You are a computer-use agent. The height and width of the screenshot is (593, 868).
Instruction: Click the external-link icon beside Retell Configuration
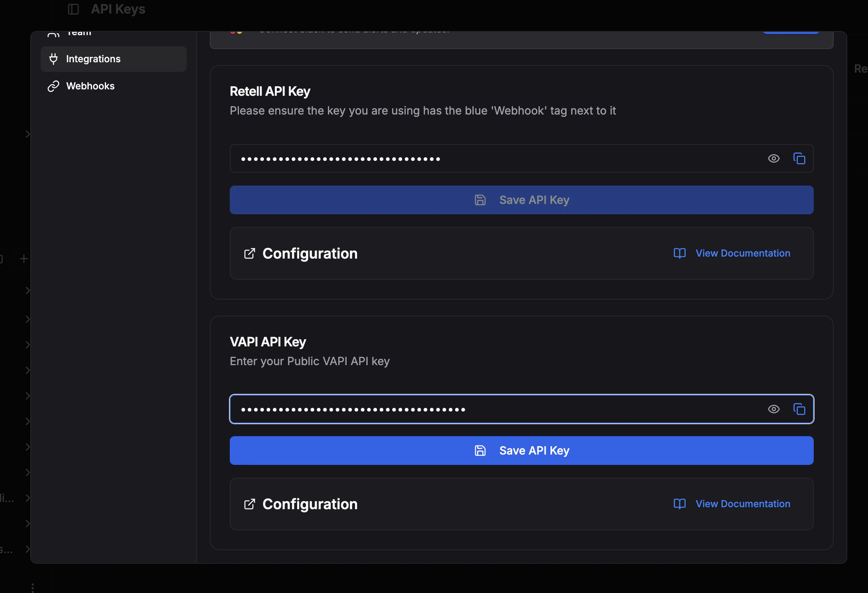point(250,253)
